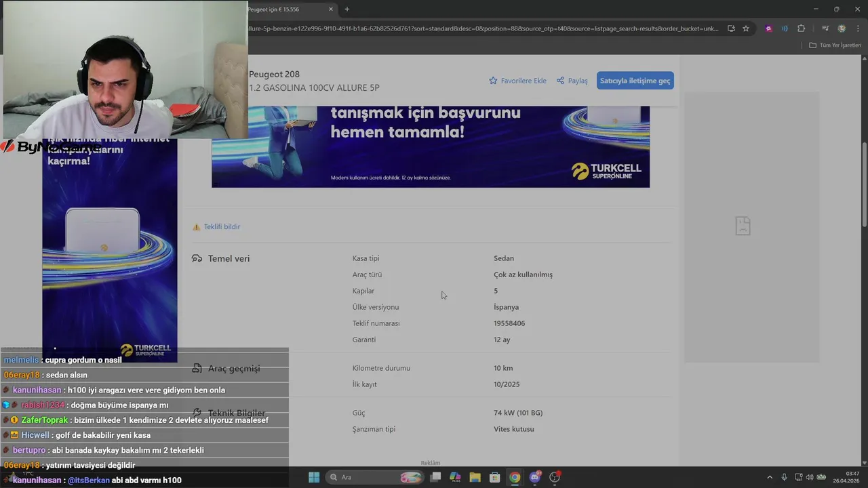Click chat username ZaferToprak

click(45, 420)
